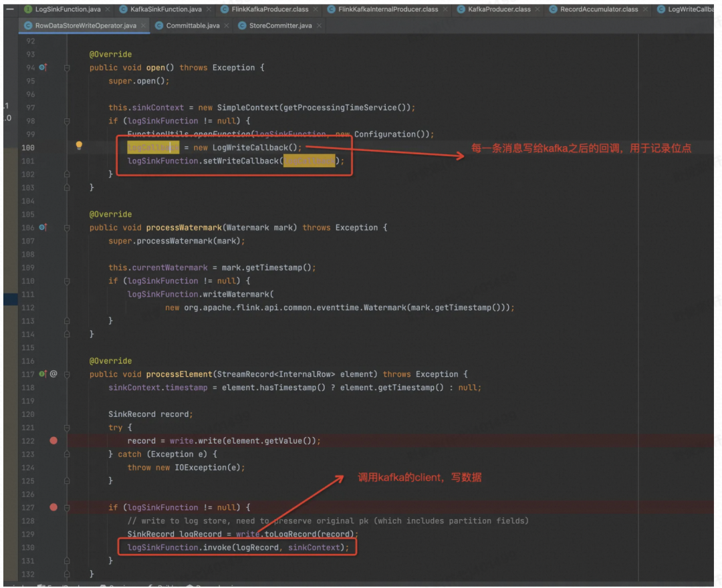Place the cursor on super.open() at line 95
This screenshot has width=722, height=588.
click(138, 81)
